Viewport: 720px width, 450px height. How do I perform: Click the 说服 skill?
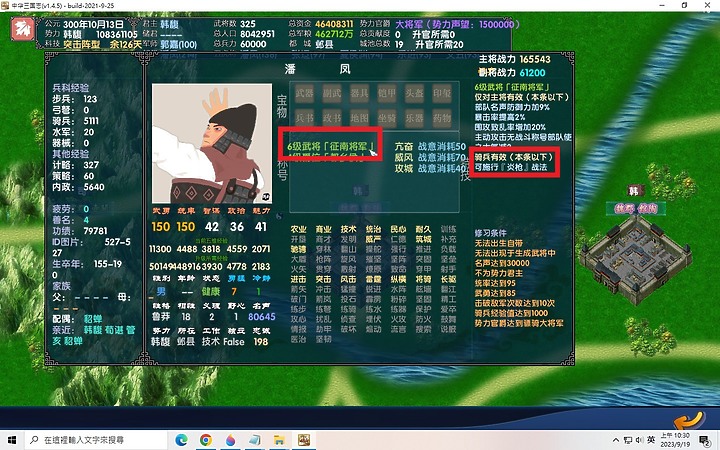point(448,329)
